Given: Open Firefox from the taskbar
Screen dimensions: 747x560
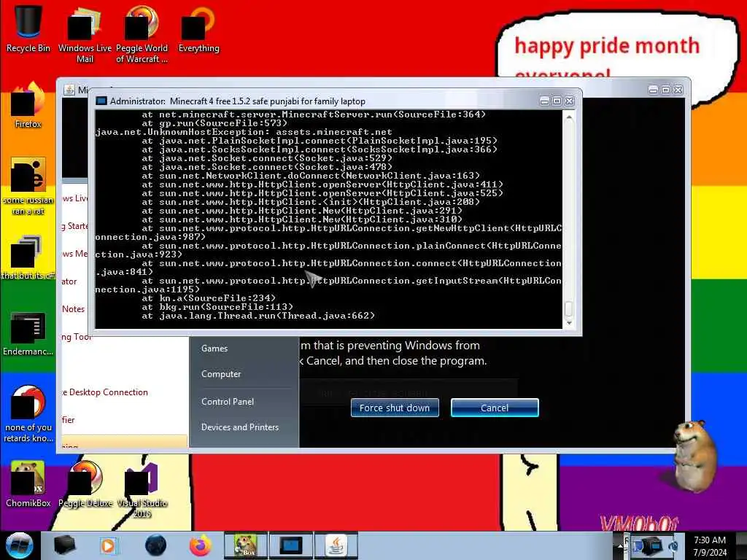Looking at the screenshot, I should coord(201,545).
